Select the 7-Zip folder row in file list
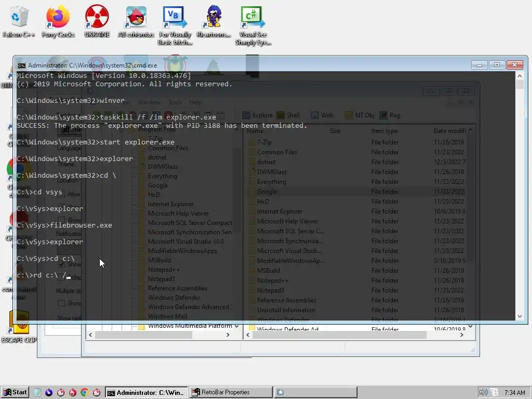 (x=355, y=142)
